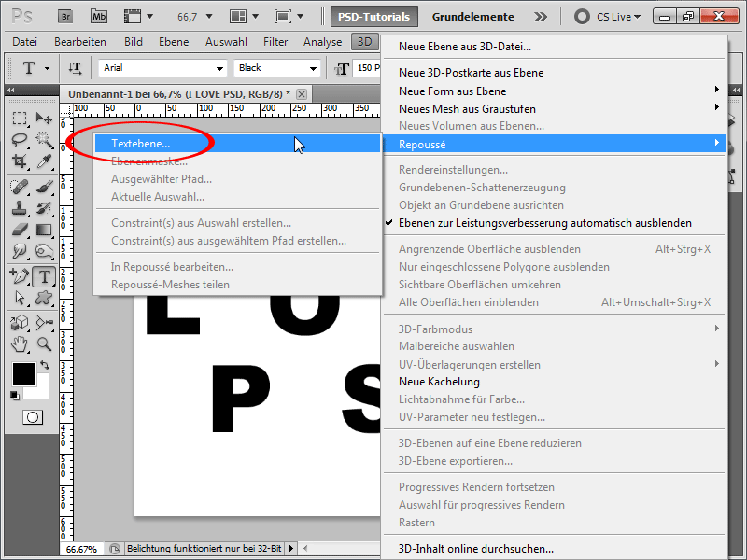Select the Dodge tool
The height and width of the screenshot is (560, 747).
44,251
